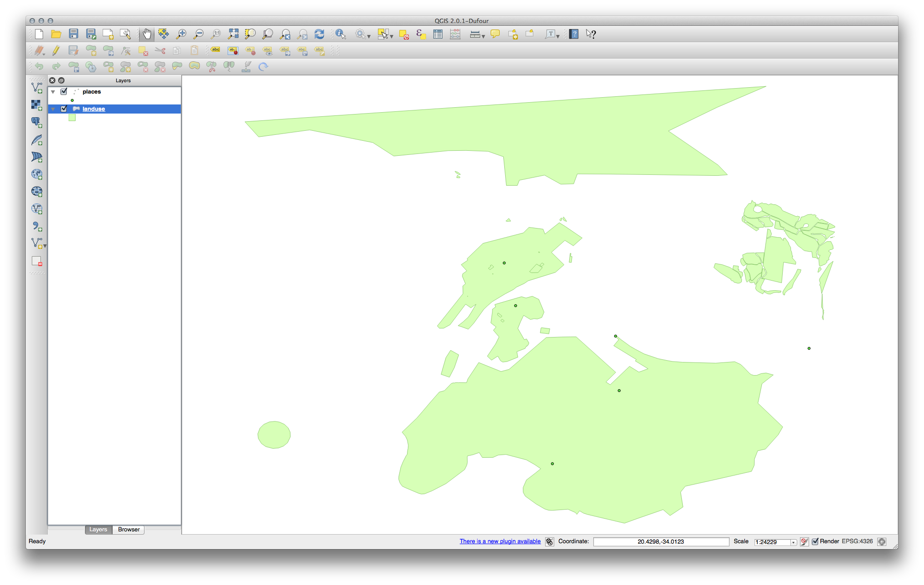Open the Scale dropdown arrow
Image resolution: width=924 pixels, height=585 pixels.
(x=793, y=542)
